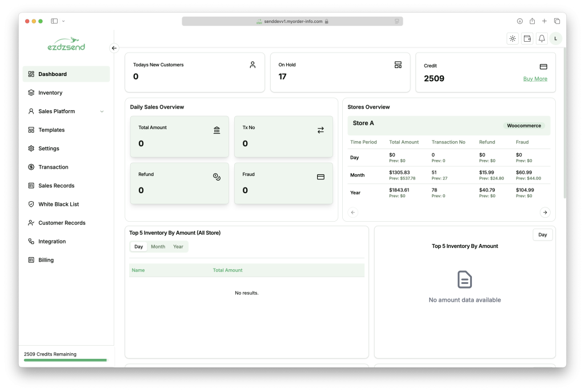Screen dimensions: 585x392
Task: Open the Day period dropdown on chart
Action: pyautogui.click(x=542, y=235)
